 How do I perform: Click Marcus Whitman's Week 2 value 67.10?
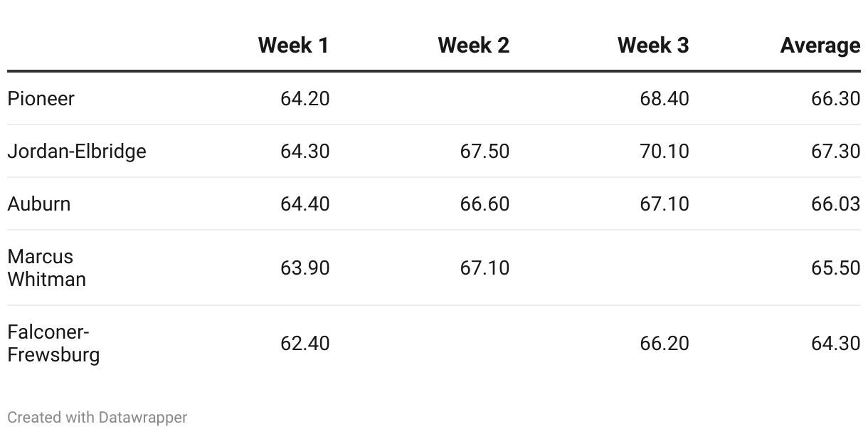(x=485, y=268)
